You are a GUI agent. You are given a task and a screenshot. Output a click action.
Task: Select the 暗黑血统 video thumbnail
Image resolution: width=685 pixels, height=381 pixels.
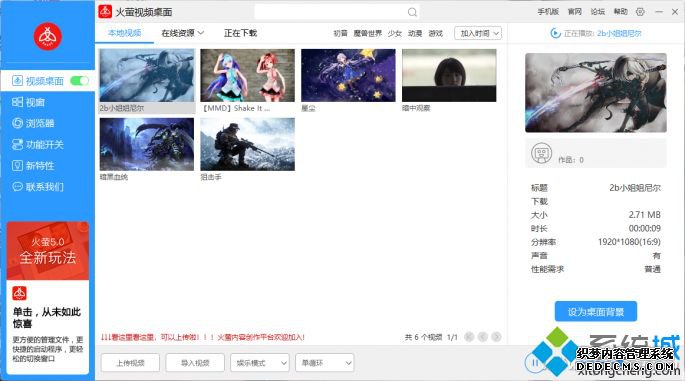147,144
